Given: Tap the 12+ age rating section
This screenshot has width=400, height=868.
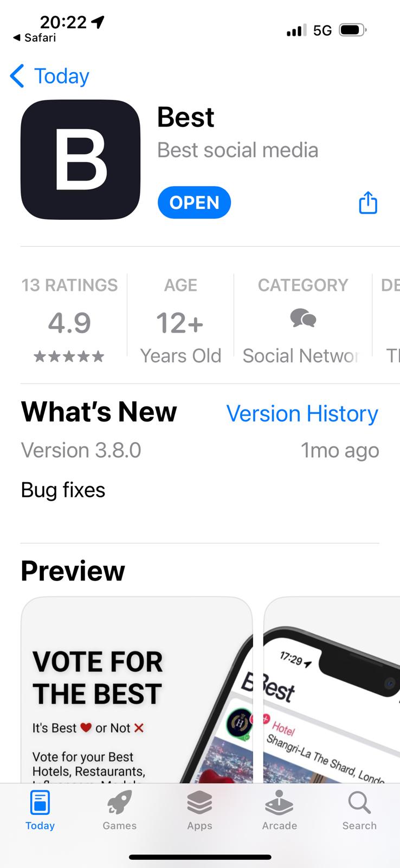Looking at the screenshot, I should pos(180,324).
